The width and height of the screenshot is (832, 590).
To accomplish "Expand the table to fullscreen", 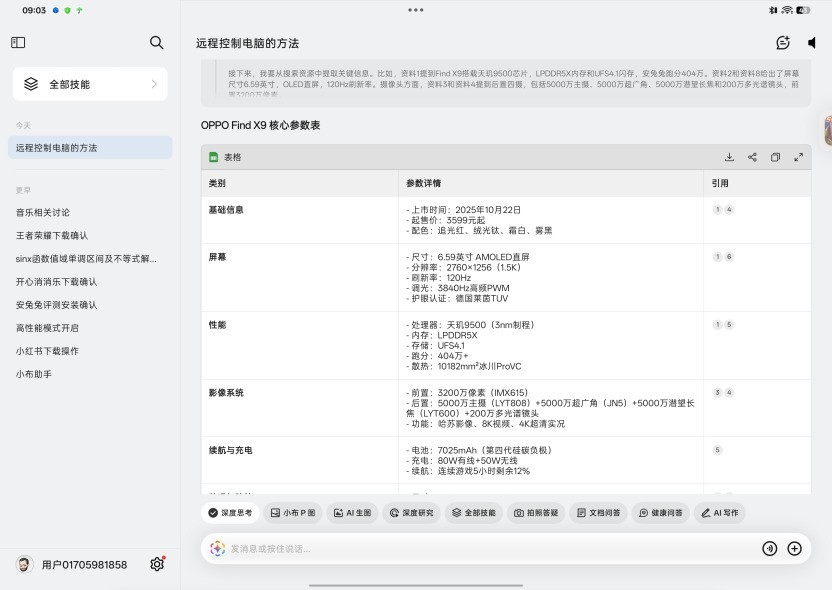I will [799, 157].
